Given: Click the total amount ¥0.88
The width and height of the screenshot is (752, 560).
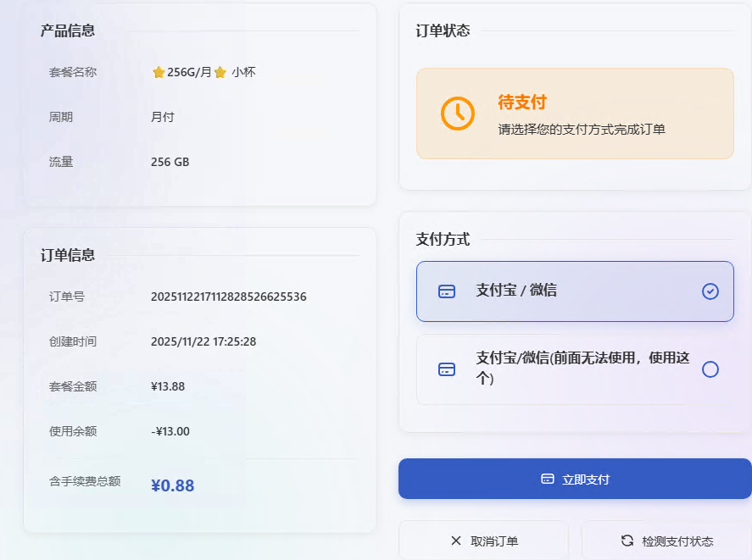Looking at the screenshot, I should [x=173, y=485].
